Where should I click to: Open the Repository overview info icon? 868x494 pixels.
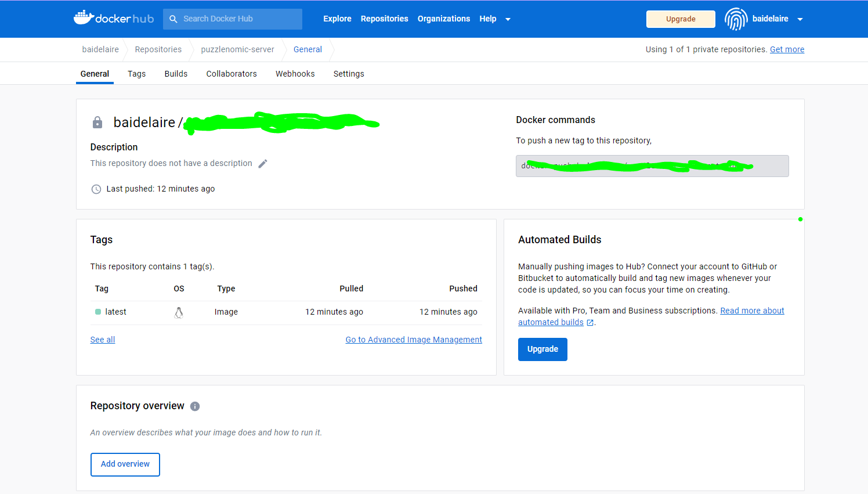click(x=195, y=406)
